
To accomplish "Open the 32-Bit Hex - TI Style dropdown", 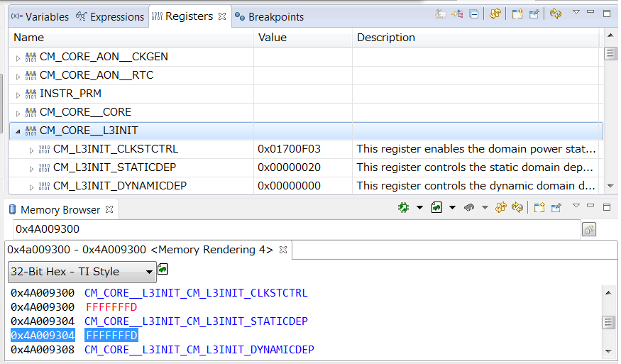I will (x=82, y=271).
